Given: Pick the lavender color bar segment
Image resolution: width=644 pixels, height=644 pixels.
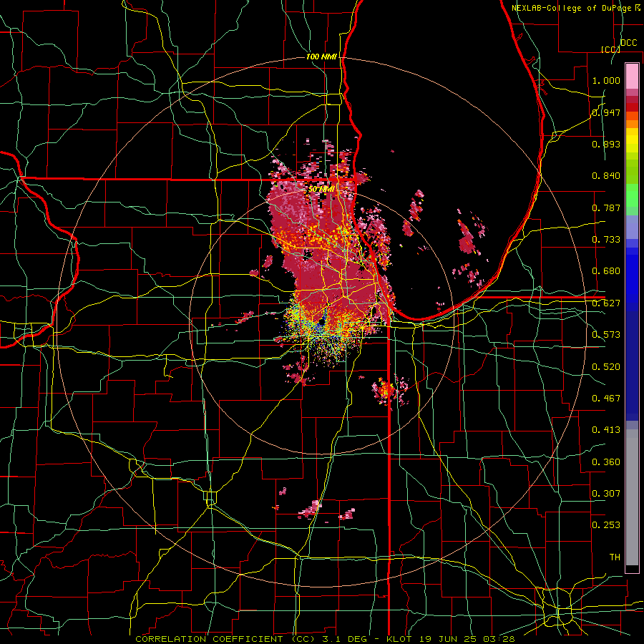Looking at the screenshot, I should [x=632, y=227].
